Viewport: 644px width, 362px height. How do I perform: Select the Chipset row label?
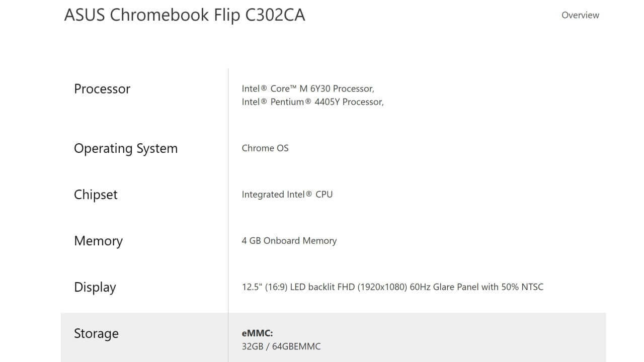pos(96,195)
